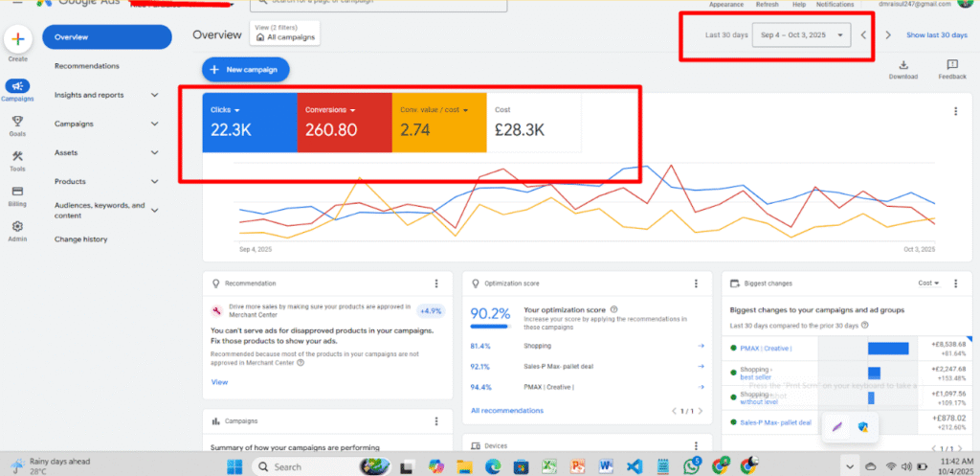Open Biggest changes card three-dot menu

click(955, 283)
